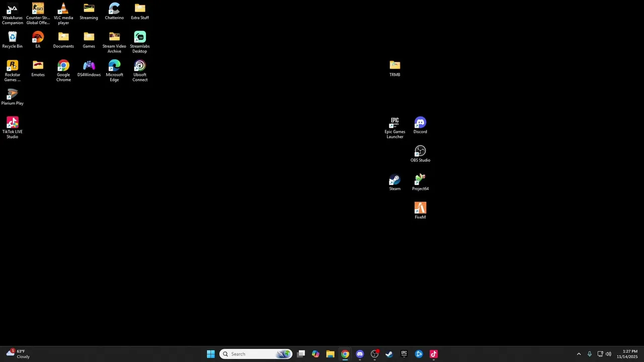
Task: Click the taskbar Search box
Action: [x=256, y=354]
